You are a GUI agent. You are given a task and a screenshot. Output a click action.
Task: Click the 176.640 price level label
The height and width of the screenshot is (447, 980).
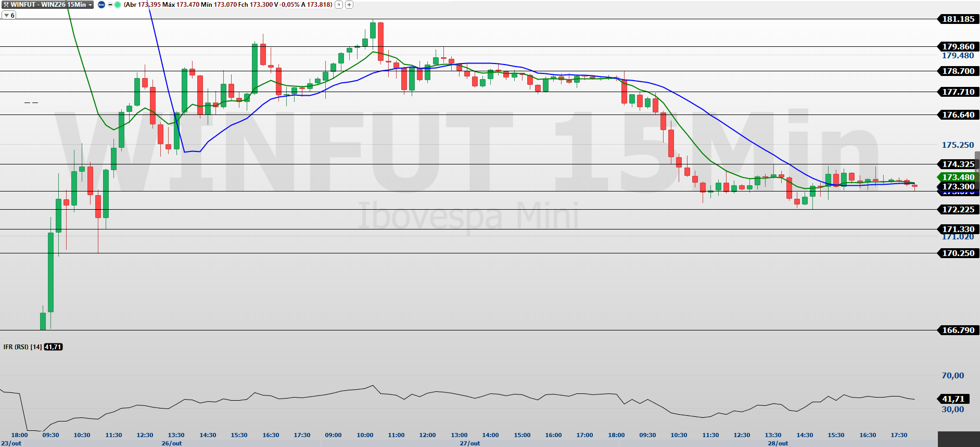pos(958,115)
